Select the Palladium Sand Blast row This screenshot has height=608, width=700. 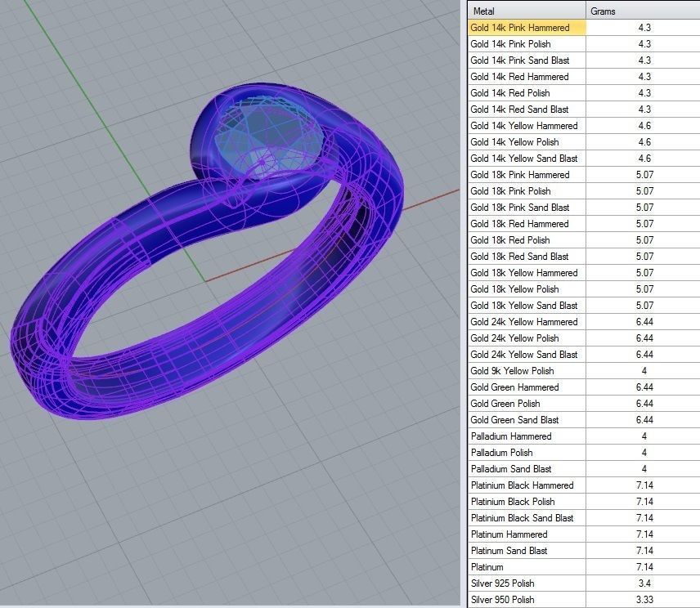point(584,469)
